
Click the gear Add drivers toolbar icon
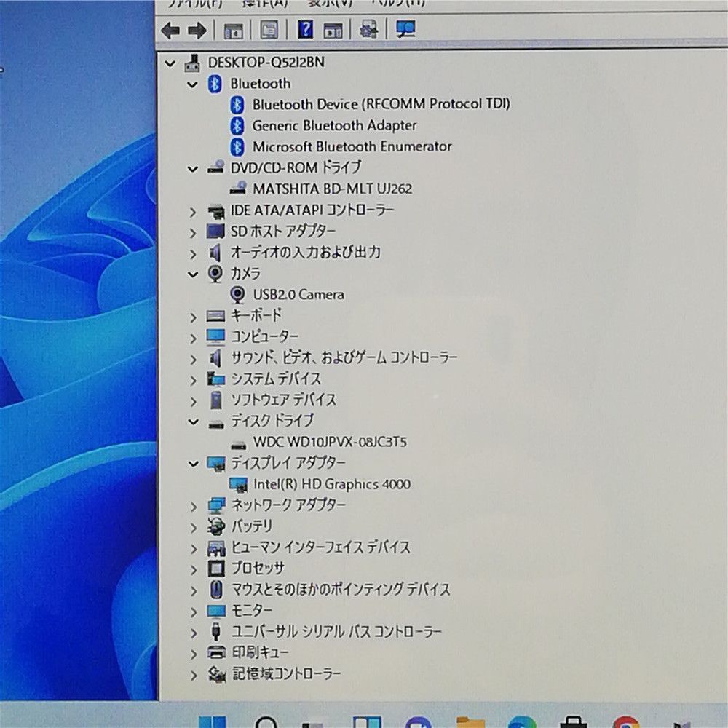(368, 30)
